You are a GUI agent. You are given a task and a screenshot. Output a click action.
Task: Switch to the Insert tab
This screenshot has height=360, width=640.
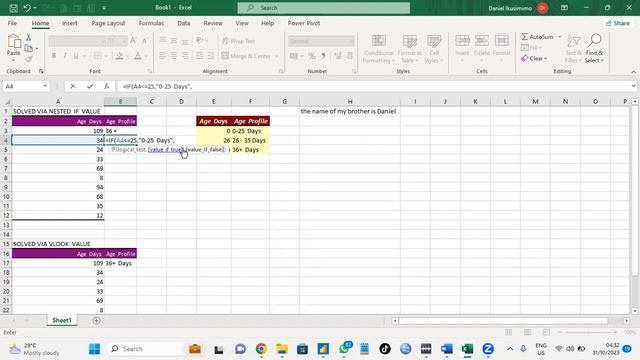[x=69, y=23]
